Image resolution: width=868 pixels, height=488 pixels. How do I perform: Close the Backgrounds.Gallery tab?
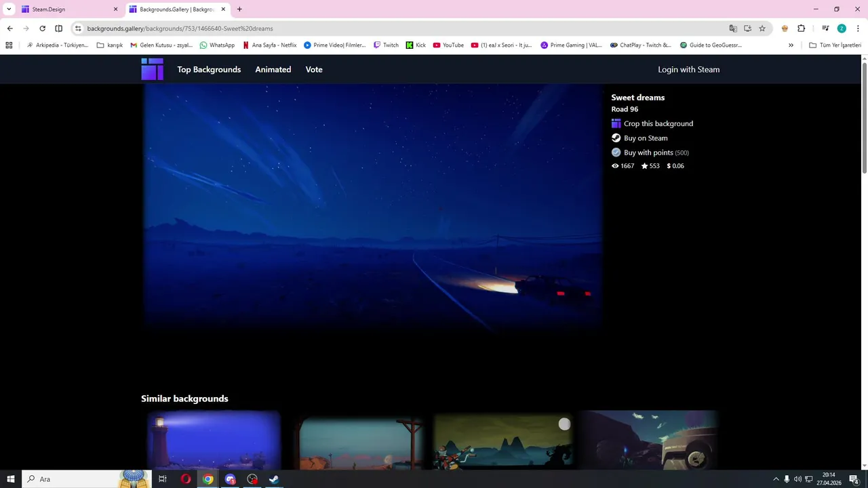[x=223, y=9]
